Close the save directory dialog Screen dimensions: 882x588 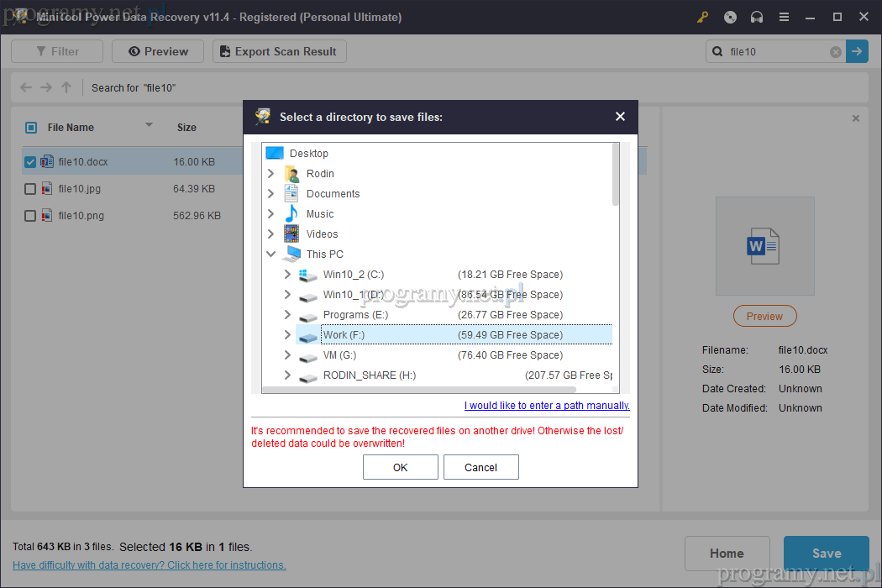(620, 117)
